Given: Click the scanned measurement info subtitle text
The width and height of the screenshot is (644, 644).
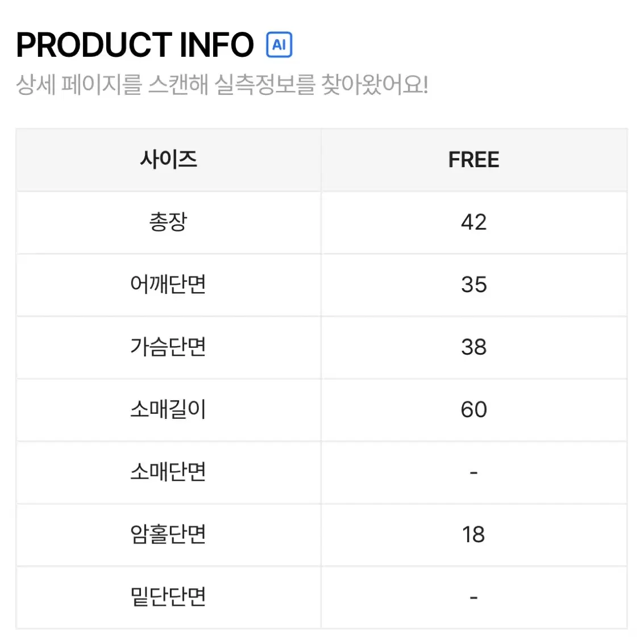Looking at the screenshot, I should pos(222,85).
